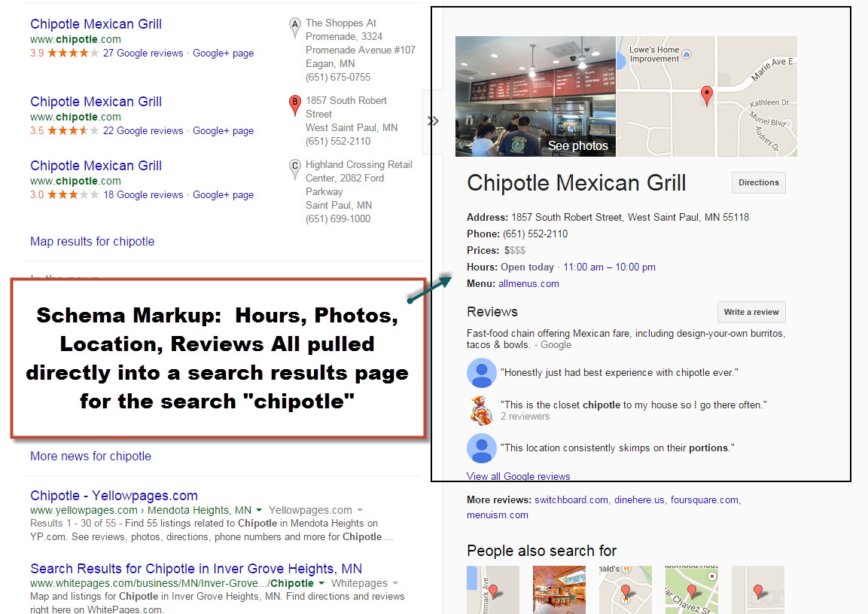868x614 pixels.
Task: Click the "Chipotle Mexican Grill" panel heading
Action: pyautogui.click(x=576, y=183)
